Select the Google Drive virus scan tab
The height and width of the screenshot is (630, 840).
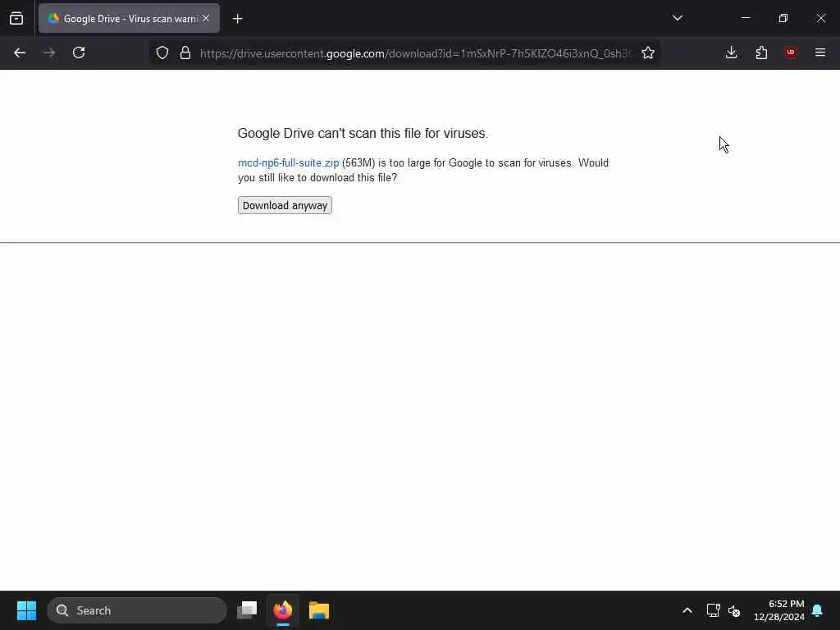click(129, 18)
